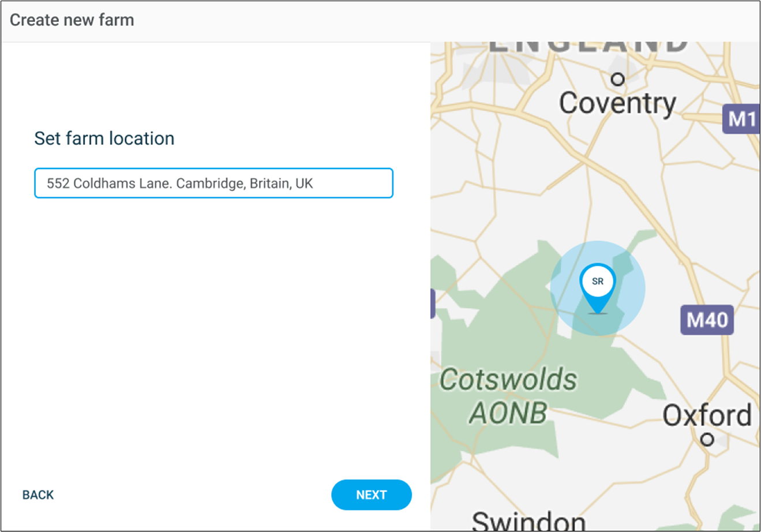Image resolution: width=761 pixels, height=532 pixels.
Task: Click the word 'Cambridge' in the address
Action: coord(210,183)
